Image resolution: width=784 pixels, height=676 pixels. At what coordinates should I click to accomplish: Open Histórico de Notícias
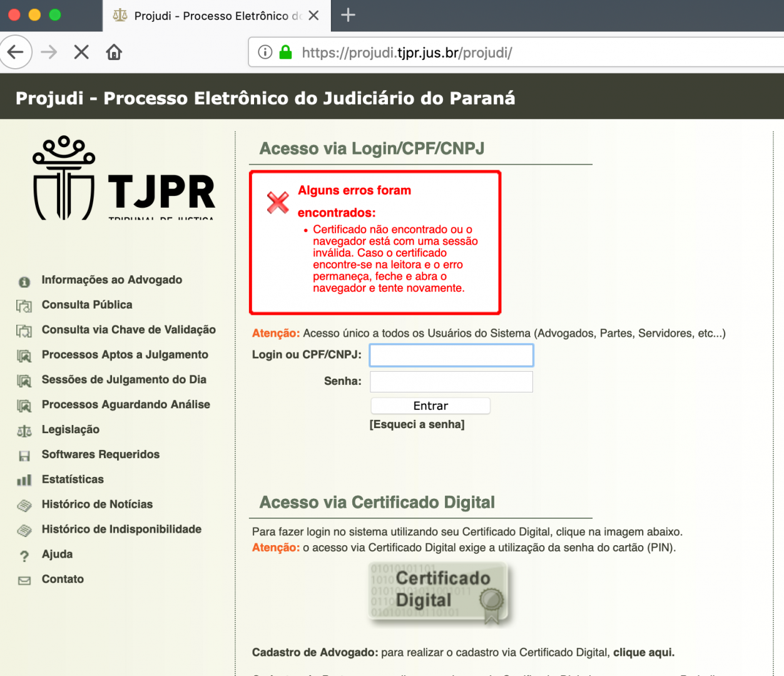point(97,505)
